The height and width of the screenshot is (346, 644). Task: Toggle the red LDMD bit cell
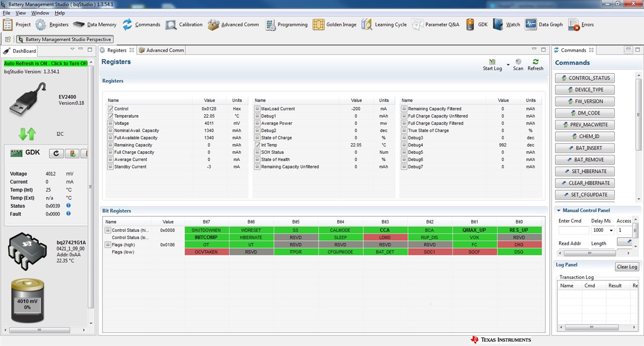coord(385,237)
